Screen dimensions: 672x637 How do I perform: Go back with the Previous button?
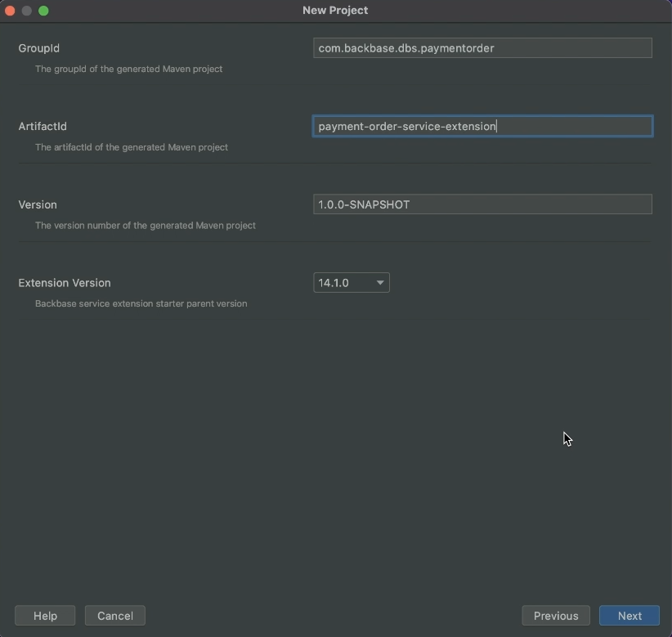pyautogui.click(x=556, y=616)
